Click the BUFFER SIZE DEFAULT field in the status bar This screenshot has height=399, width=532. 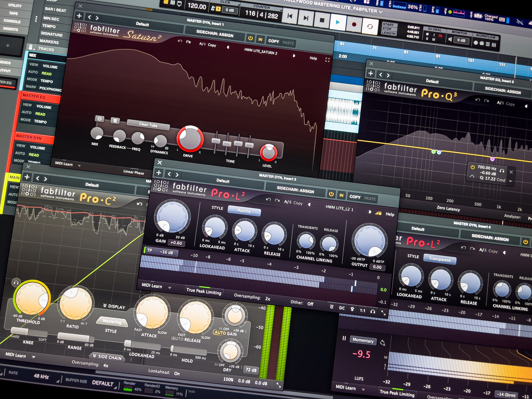(x=91, y=382)
